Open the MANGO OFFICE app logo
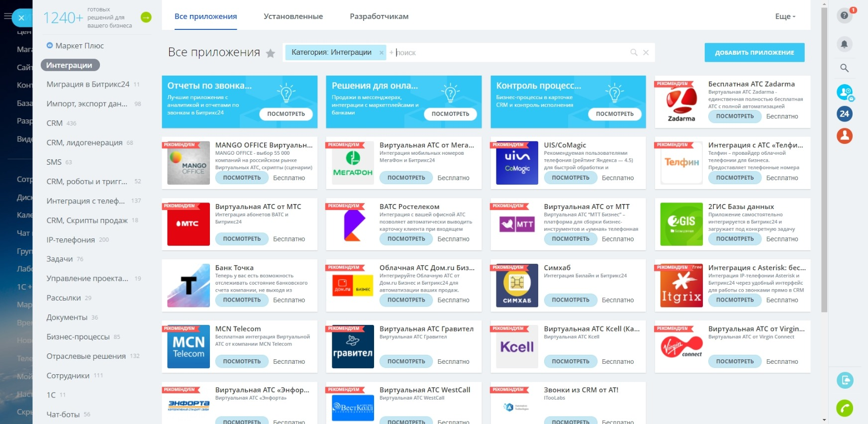The image size is (868, 424). click(189, 163)
